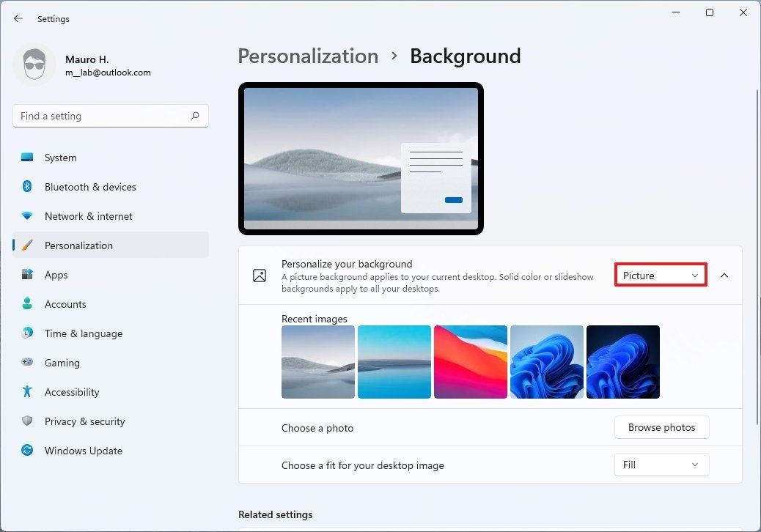This screenshot has width=761, height=532.
Task: Click the Network & internet wifi icon
Action: click(27, 216)
